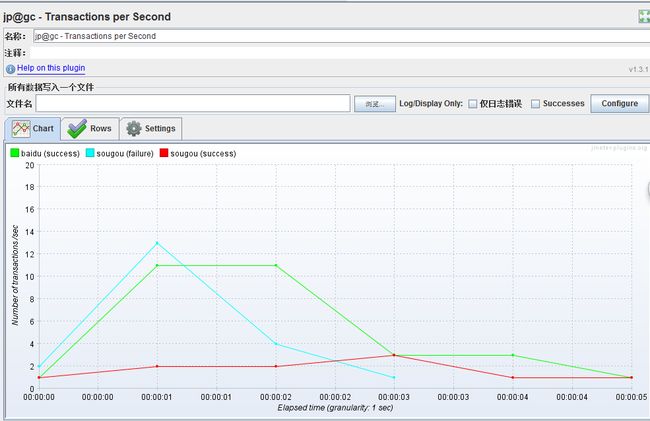This screenshot has width=650, height=421.
Task: Click the gear icon on Settings tab
Action: [133, 128]
